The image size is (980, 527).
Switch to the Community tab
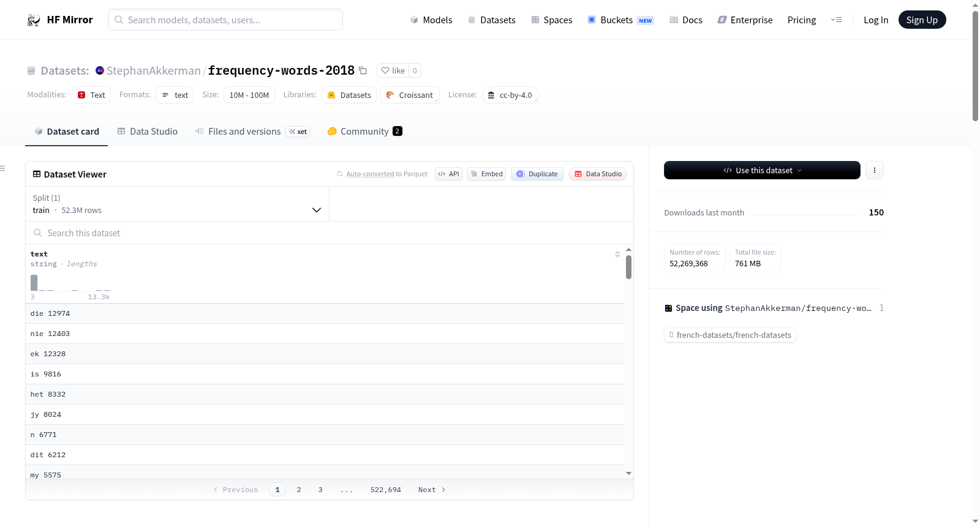[364, 131]
